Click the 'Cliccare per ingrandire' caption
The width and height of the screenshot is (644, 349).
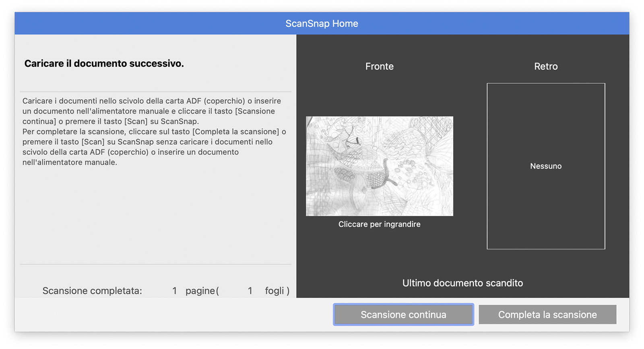tap(380, 224)
